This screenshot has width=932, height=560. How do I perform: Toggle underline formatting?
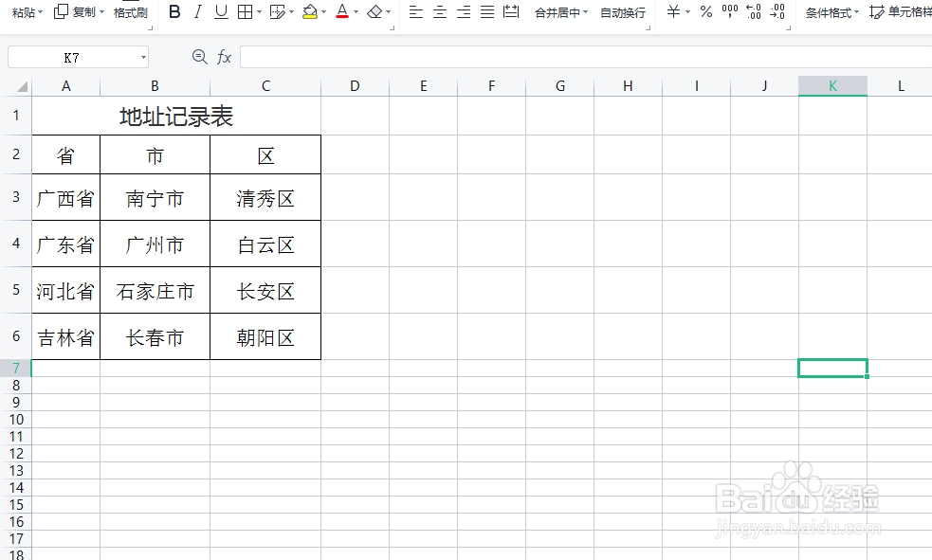click(x=221, y=11)
